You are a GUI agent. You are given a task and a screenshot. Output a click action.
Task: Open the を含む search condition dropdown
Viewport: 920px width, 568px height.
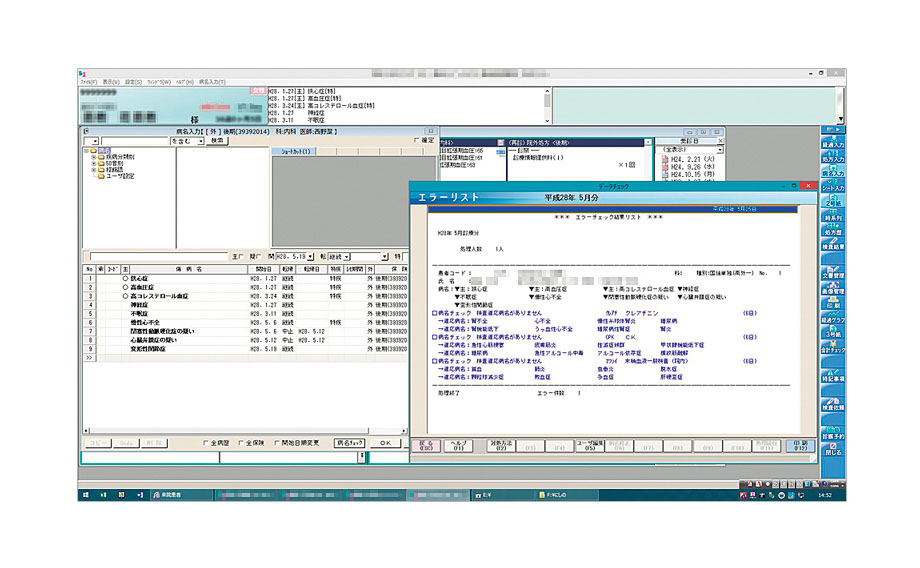tap(201, 141)
